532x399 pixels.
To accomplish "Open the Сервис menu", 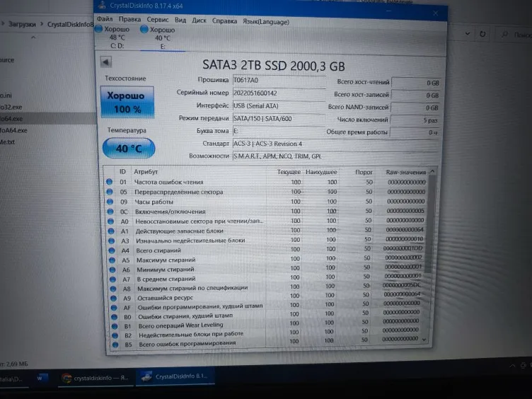I will (x=158, y=20).
